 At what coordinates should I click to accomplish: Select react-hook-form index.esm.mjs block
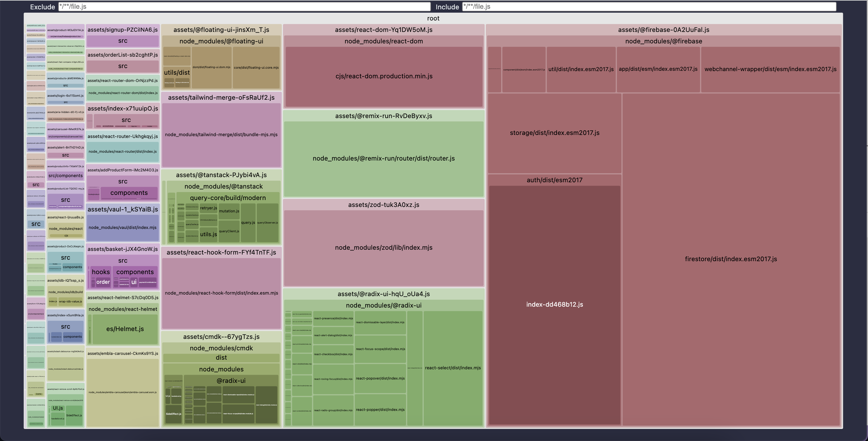[x=222, y=293]
